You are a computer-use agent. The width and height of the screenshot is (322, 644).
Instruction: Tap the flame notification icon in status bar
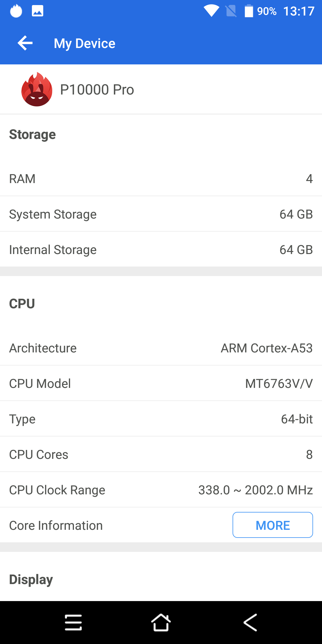tap(16, 11)
